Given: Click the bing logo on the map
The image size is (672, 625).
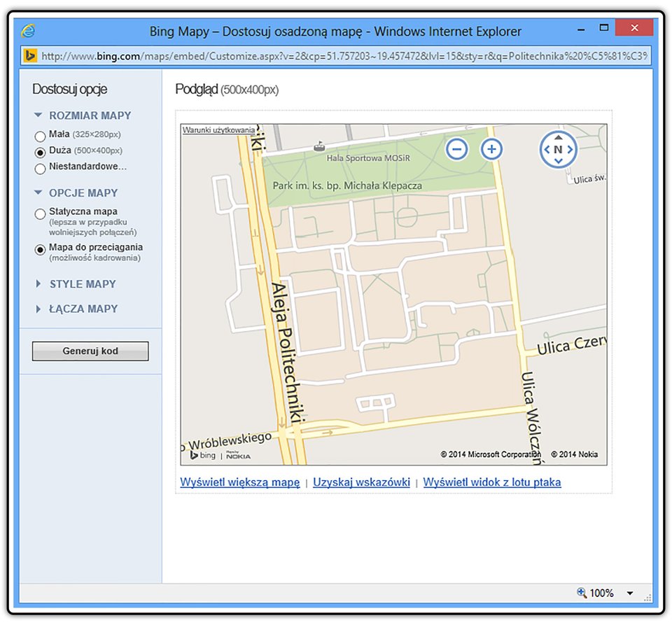Looking at the screenshot, I should click(x=203, y=455).
